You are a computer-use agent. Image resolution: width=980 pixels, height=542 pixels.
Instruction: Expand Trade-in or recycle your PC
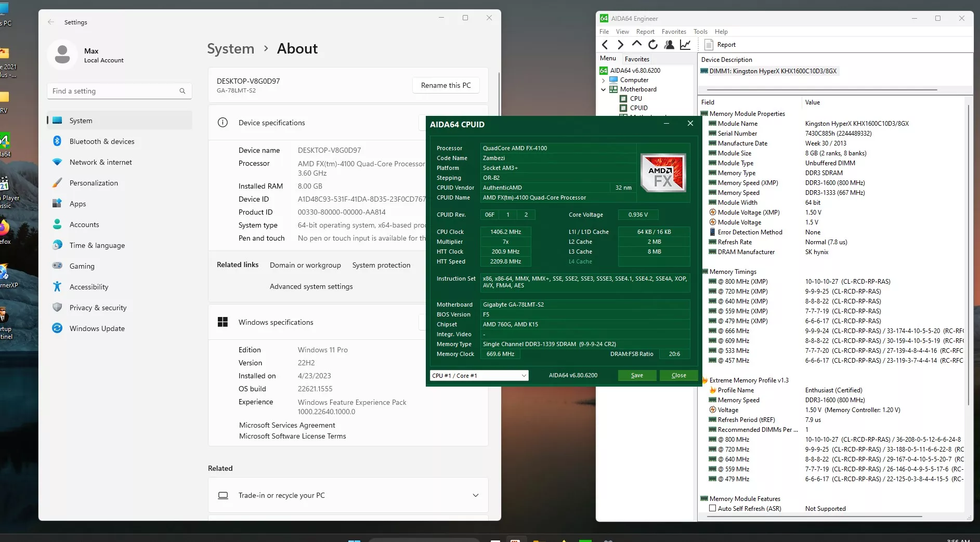476,495
